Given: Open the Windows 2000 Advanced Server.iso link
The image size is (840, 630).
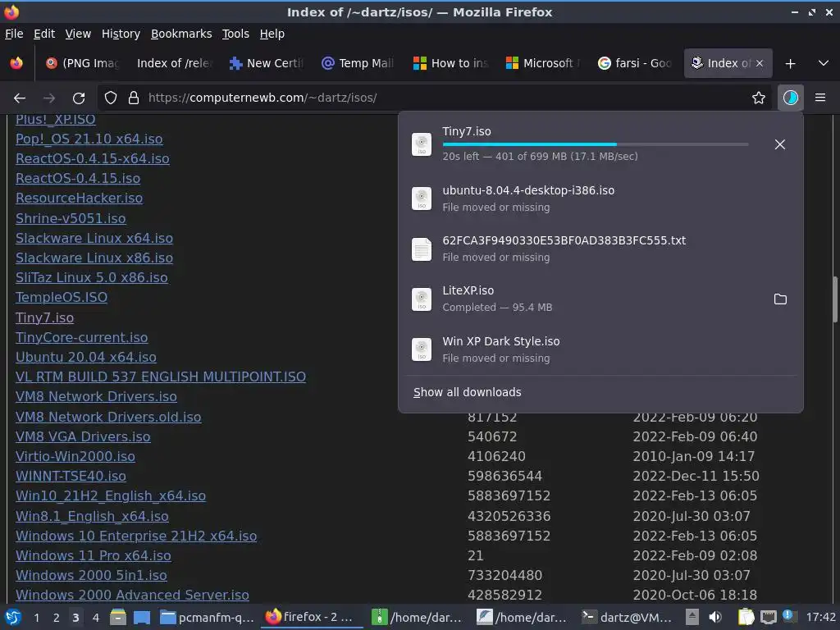Looking at the screenshot, I should tap(132, 596).
